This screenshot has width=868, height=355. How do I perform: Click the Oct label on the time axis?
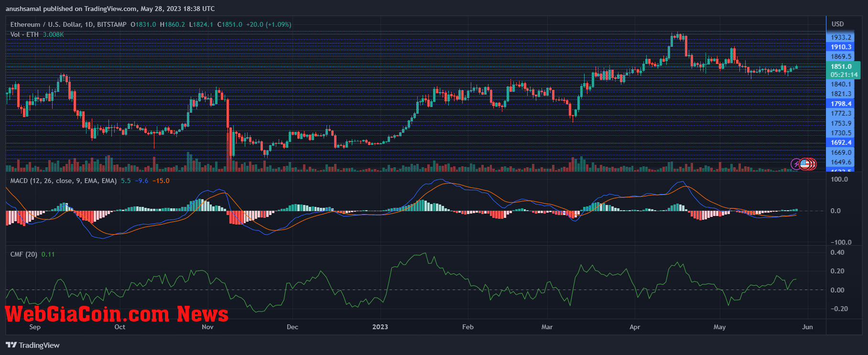coord(120,327)
